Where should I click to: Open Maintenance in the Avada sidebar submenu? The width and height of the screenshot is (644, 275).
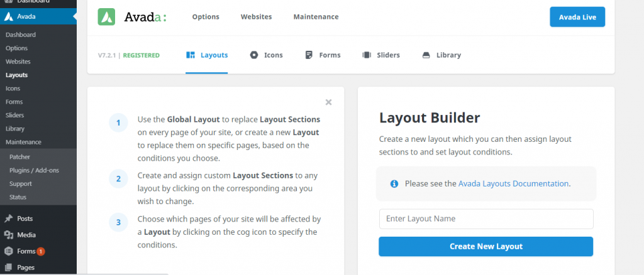pos(23,143)
